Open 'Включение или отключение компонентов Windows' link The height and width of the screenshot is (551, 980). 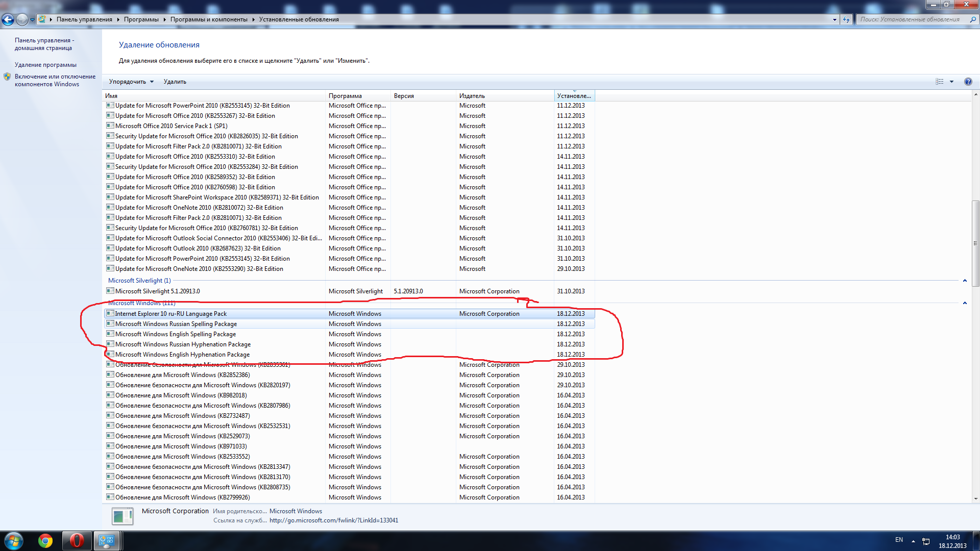(55, 80)
